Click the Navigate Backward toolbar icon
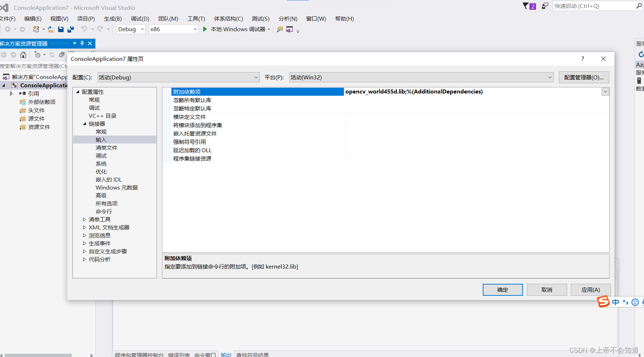Viewport: 644px width, 357px height. (7, 29)
